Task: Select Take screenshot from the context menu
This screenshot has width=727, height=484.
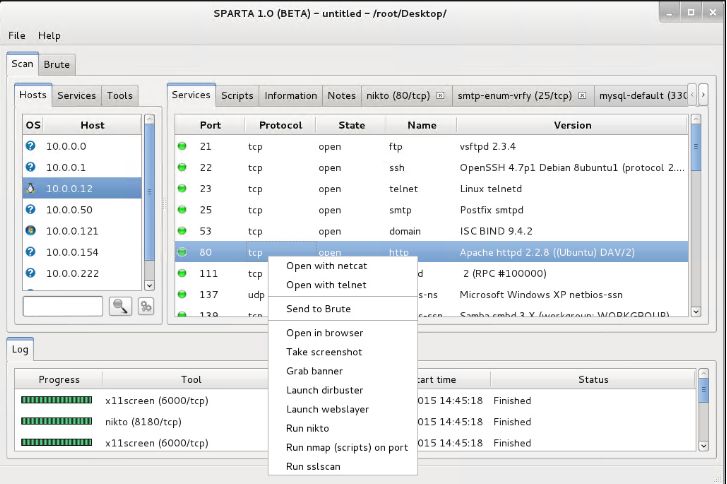Action: pos(324,352)
